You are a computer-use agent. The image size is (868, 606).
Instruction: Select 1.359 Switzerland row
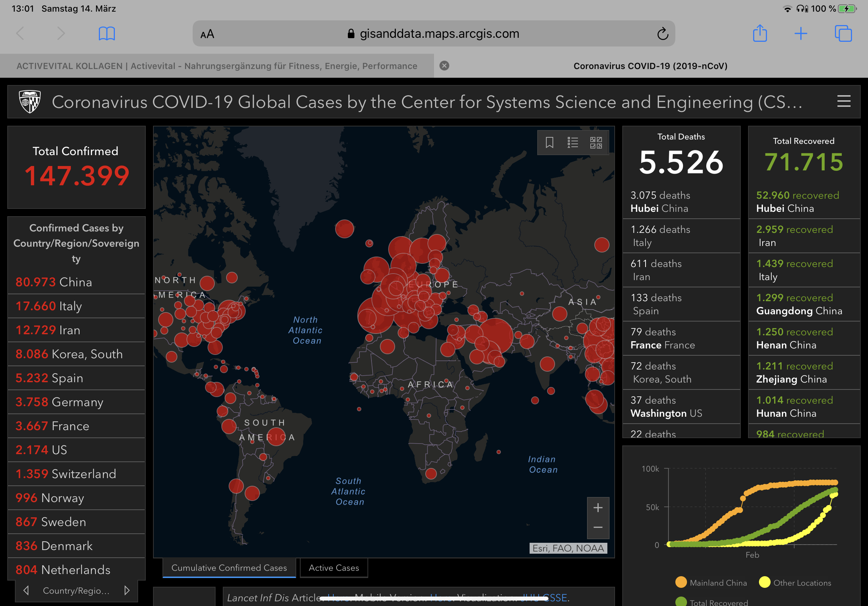click(76, 474)
